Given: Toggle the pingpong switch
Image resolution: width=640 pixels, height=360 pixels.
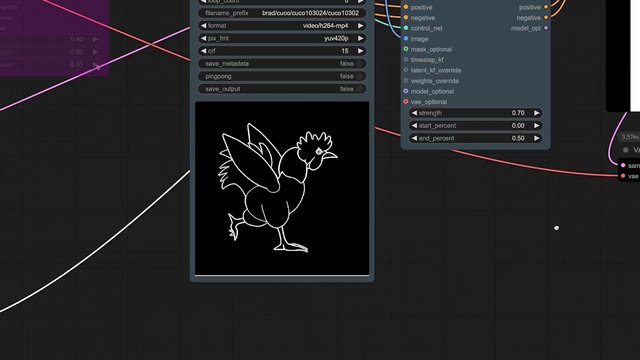Looking at the screenshot, I should [x=359, y=76].
